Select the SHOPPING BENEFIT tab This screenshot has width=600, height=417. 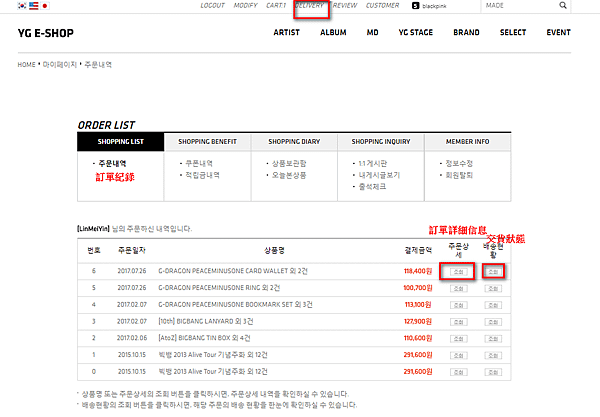(207, 142)
